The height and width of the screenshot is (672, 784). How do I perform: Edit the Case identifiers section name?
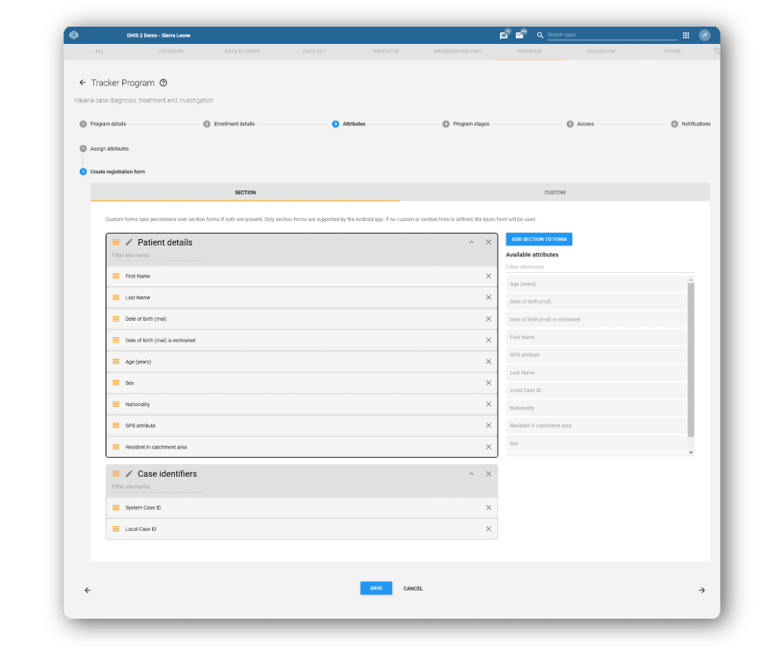tap(129, 474)
